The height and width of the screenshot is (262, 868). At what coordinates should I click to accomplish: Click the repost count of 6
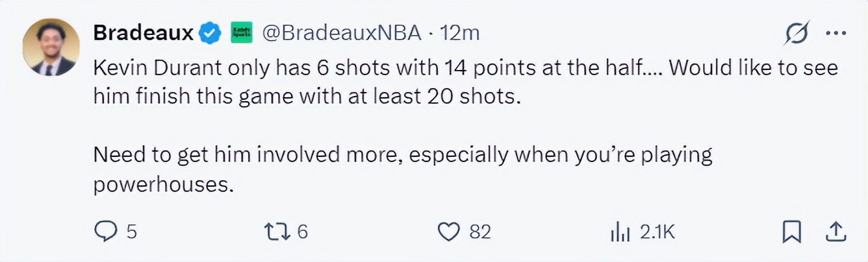tap(302, 232)
